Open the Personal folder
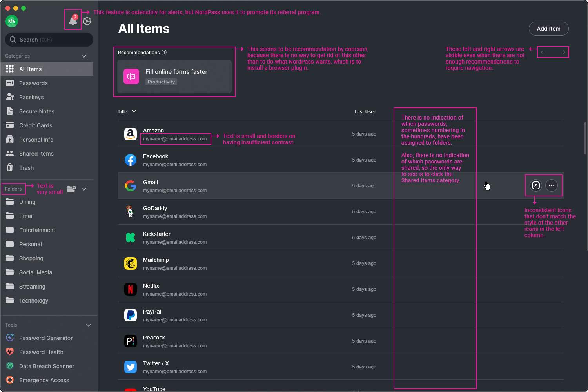This screenshot has width=588, height=392. click(x=47, y=244)
